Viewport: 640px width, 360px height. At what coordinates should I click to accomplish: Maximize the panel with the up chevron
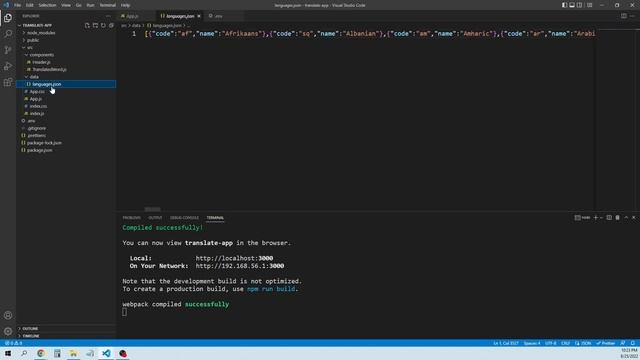[x=626, y=218]
